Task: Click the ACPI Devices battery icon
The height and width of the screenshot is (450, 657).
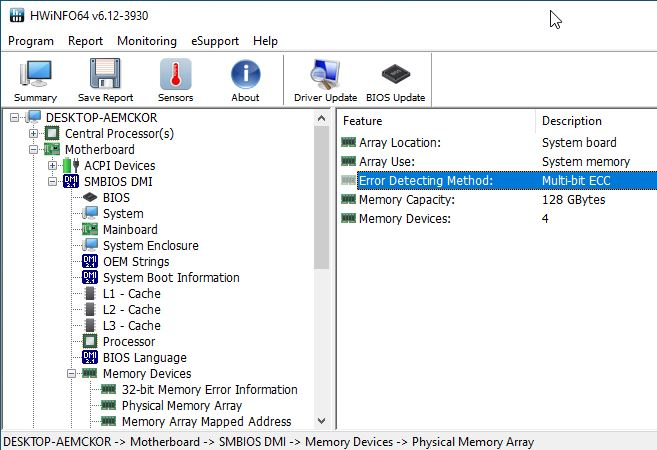Action: point(71,166)
